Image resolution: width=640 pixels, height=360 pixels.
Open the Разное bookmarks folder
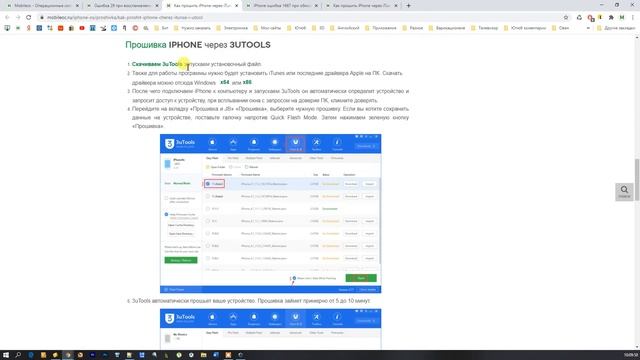(412, 28)
